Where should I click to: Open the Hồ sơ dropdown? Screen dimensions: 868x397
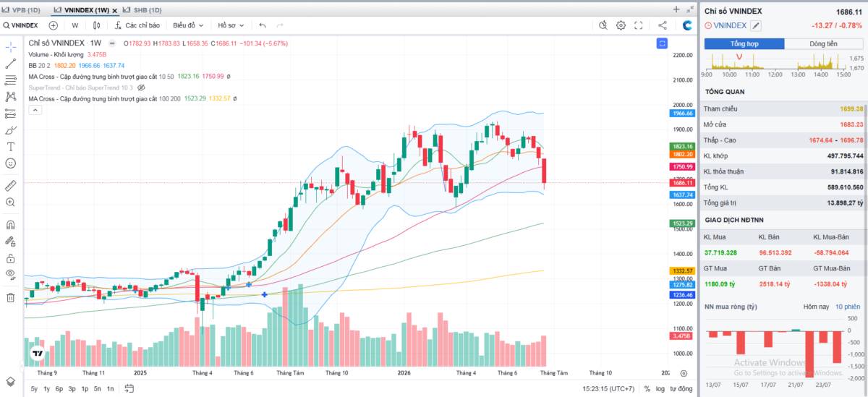[x=231, y=25]
